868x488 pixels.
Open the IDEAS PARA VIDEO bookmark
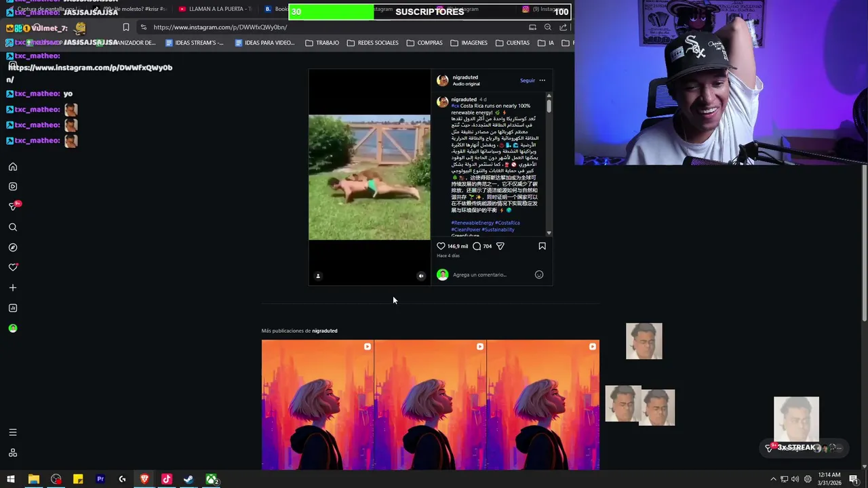pyautogui.click(x=264, y=43)
